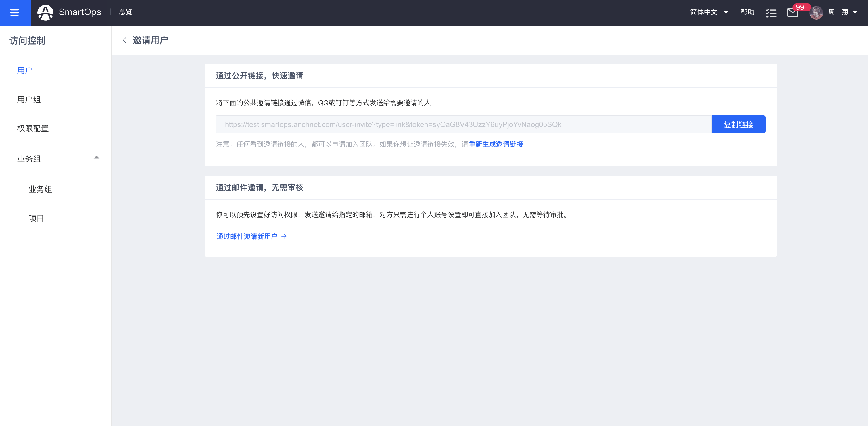The image size is (868, 426).
Task: Go back using the arrow beside 邀请用户
Action: coord(125,40)
